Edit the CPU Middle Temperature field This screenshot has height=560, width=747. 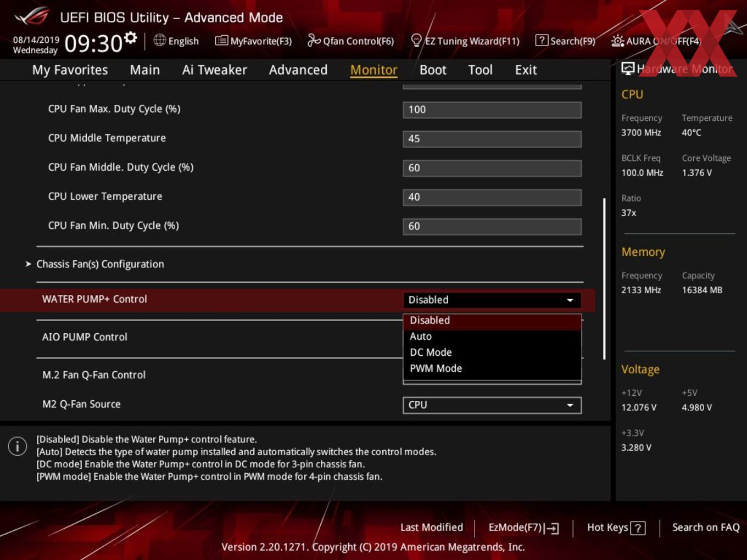click(x=492, y=139)
